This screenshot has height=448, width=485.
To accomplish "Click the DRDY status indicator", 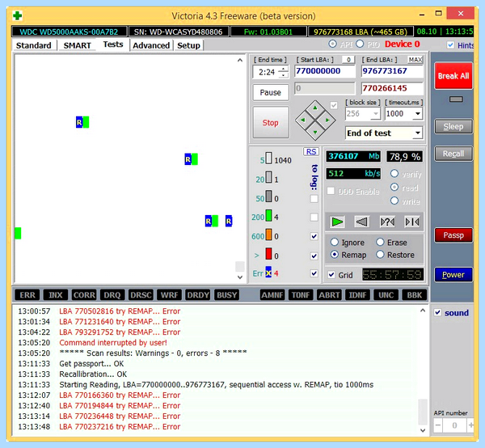I will click(198, 295).
